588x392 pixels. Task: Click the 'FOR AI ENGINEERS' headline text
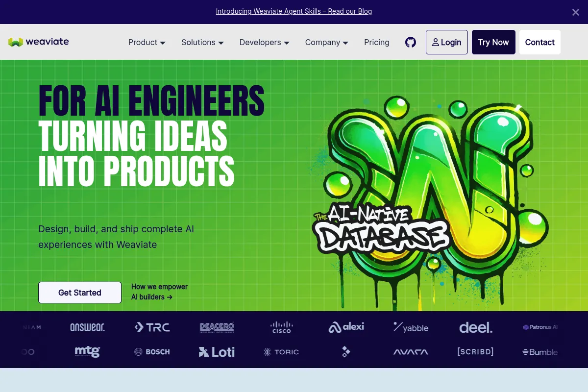pos(151,100)
